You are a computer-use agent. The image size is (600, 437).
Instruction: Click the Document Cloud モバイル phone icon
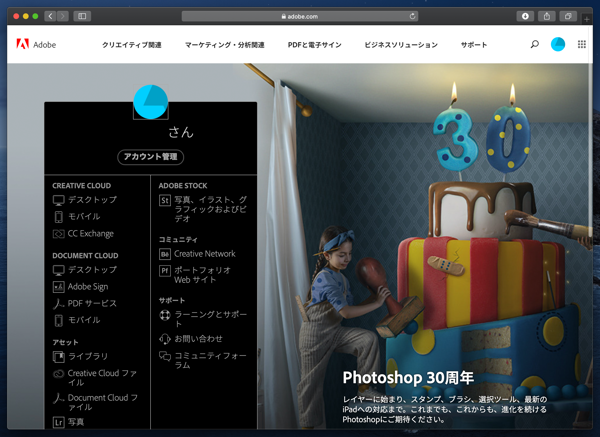pos(59,320)
